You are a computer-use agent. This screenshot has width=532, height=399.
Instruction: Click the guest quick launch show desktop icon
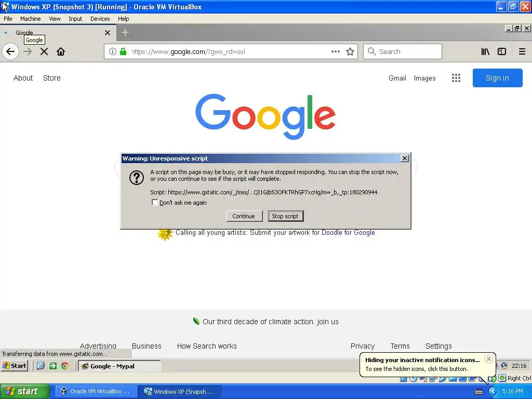click(x=41, y=366)
